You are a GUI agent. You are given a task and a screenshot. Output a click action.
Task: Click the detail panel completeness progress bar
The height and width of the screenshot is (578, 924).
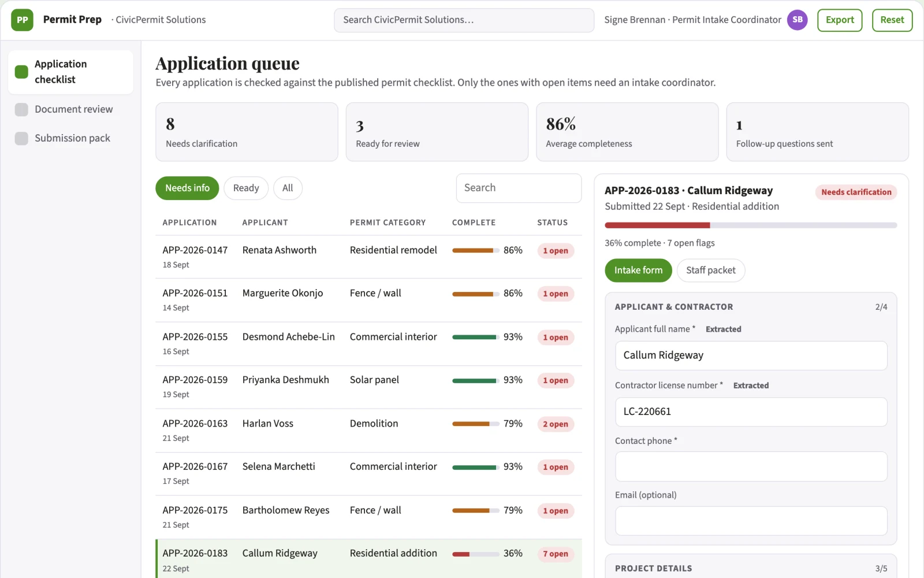pyautogui.click(x=751, y=225)
